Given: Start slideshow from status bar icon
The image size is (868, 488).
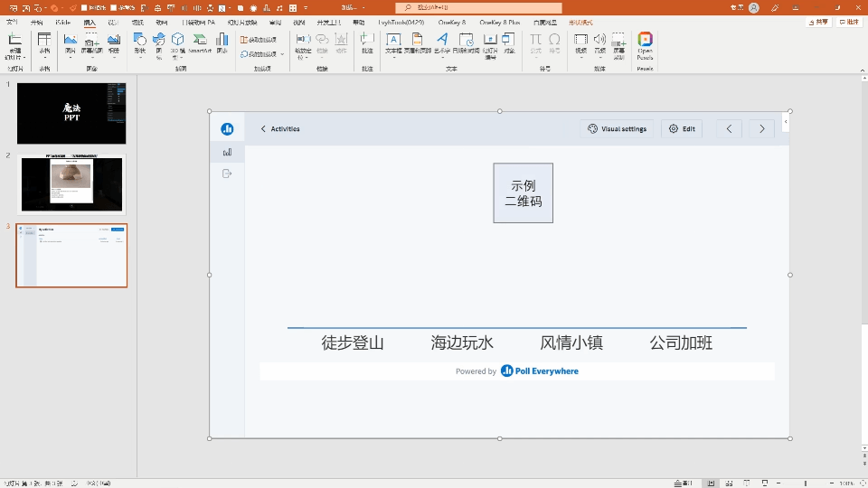Looking at the screenshot, I should click(x=765, y=483).
